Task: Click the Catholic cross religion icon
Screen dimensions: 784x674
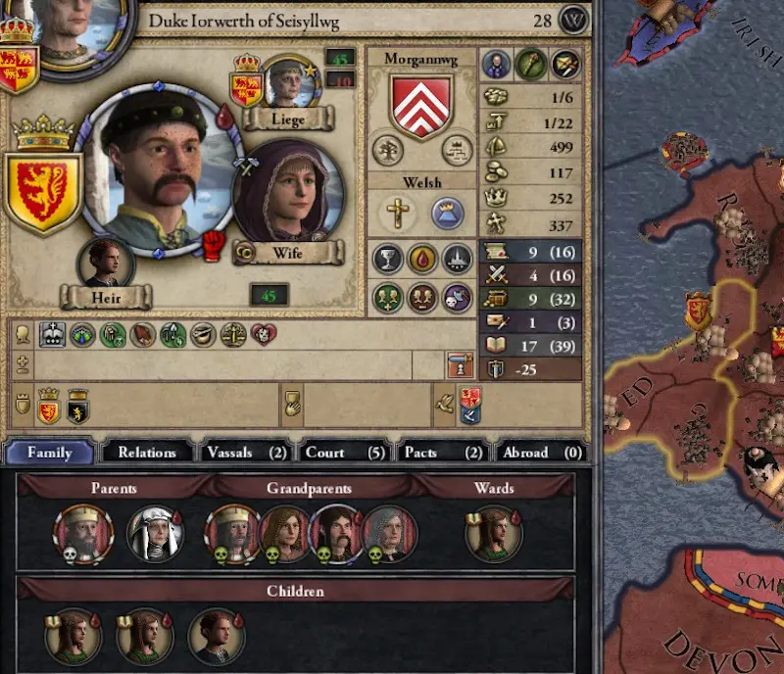Action: (398, 214)
